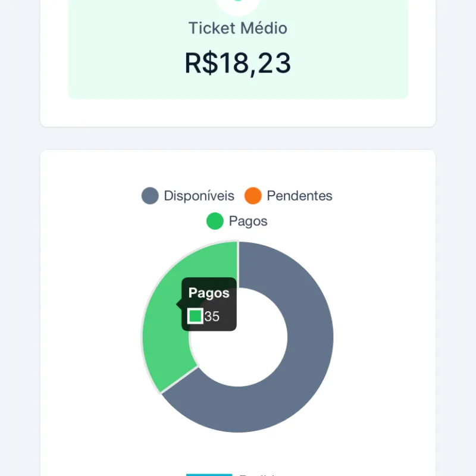Click the green Pagos legend circle
Viewport: 476px width, 476px height.
pyautogui.click(x=215, y=221)
